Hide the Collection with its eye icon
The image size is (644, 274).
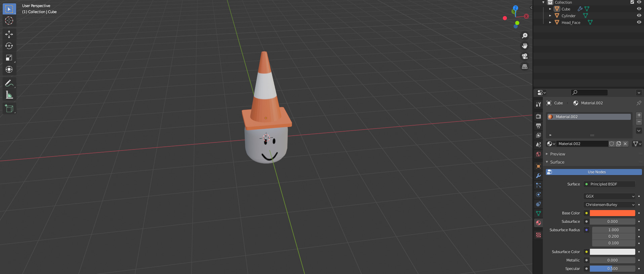point(639,2)
